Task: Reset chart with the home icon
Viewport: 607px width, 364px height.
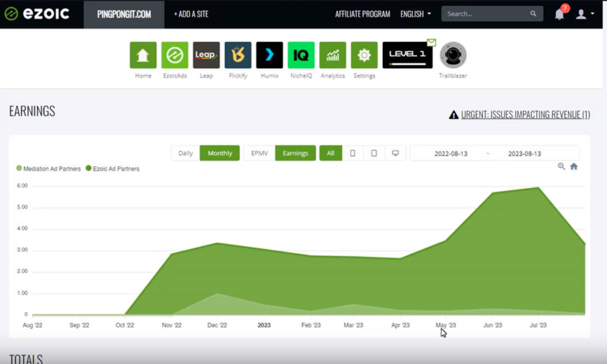Action: pos(574,166)
